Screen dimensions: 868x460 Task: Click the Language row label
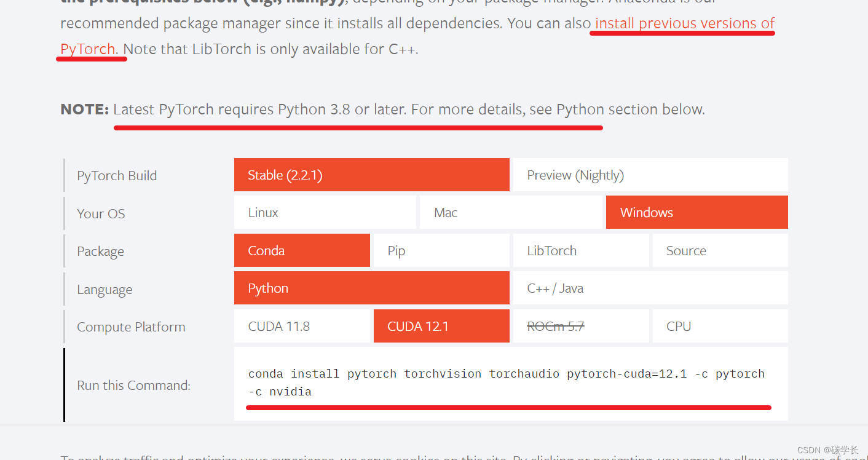click(105, 290)
